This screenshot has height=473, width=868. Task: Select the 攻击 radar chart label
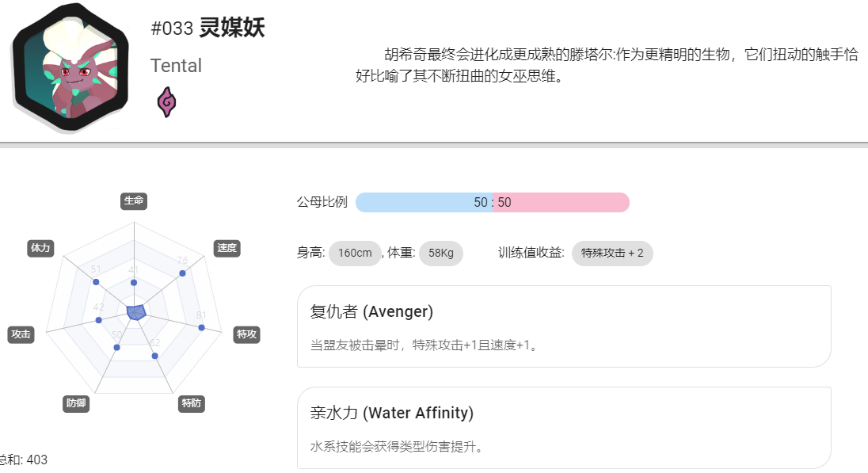point(21,334)
